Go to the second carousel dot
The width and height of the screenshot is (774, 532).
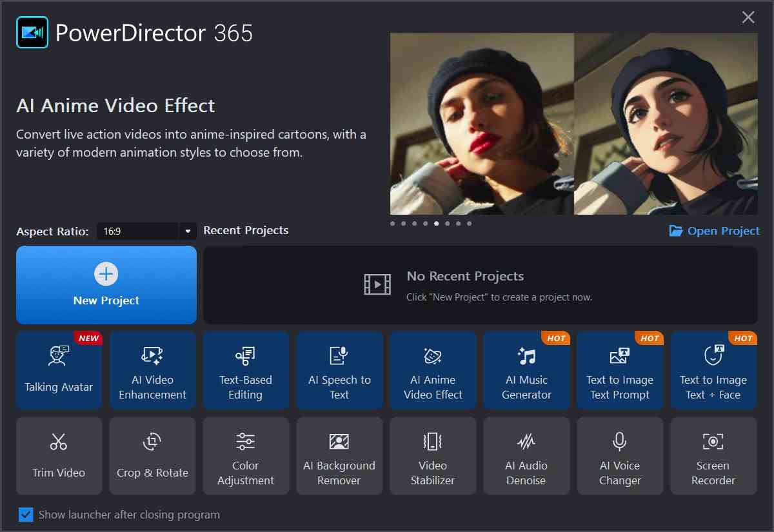(404, 224)
